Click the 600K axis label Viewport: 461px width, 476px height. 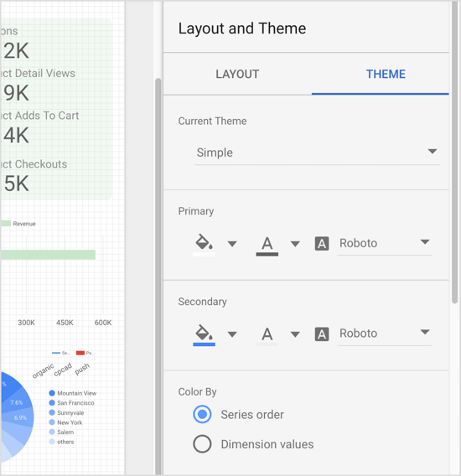103,323
